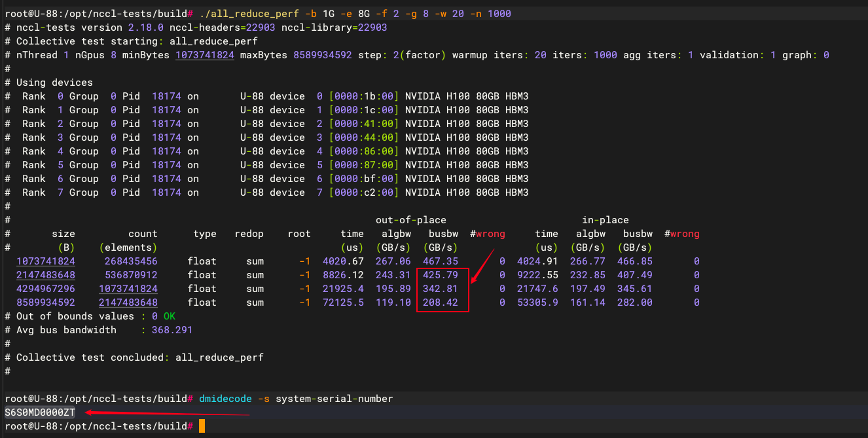Click the underlined 2147483648 in the count column
This screenshot has height=438, width=868.
128,302
